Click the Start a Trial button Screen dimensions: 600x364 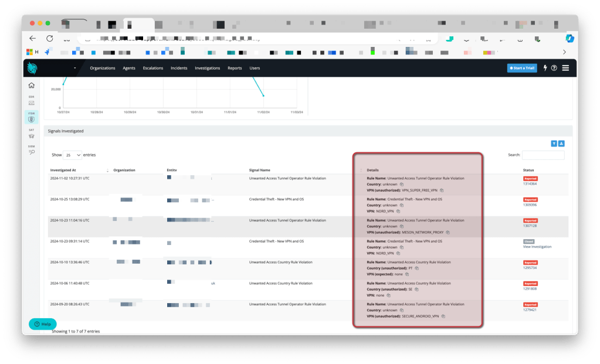point(521,68)
